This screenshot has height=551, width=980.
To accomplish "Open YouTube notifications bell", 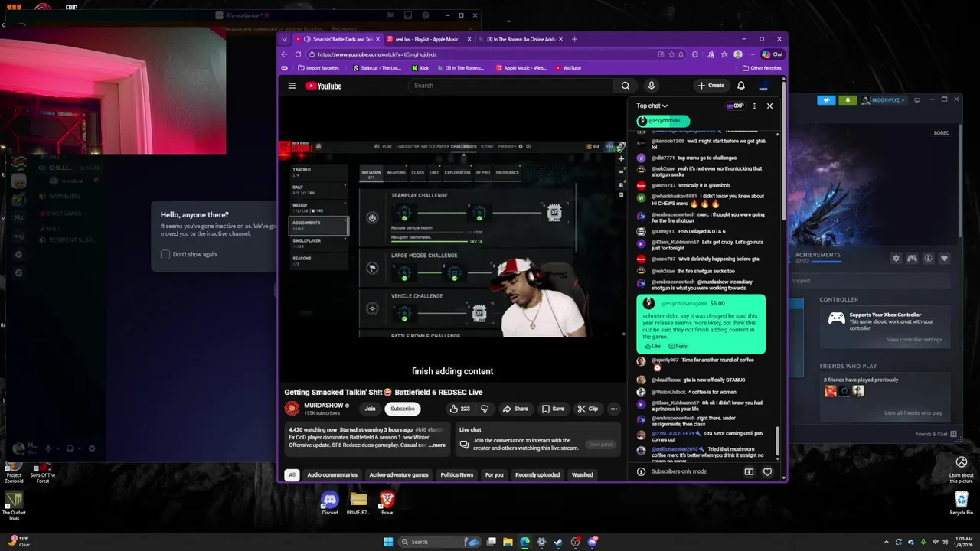I will (x=740, y=86).
